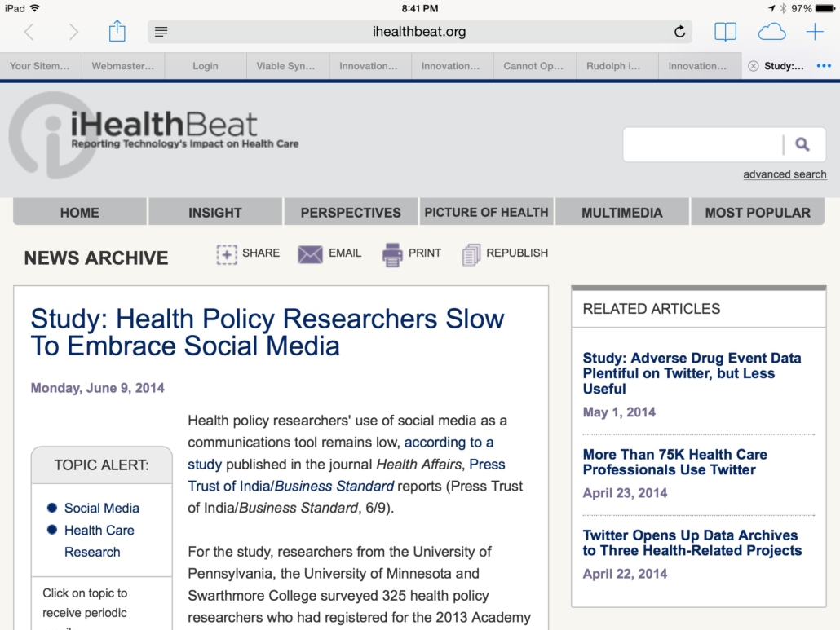Add a new tab with plus icon
The height and width of the screenshot is (630, 840).
point(815,32)
